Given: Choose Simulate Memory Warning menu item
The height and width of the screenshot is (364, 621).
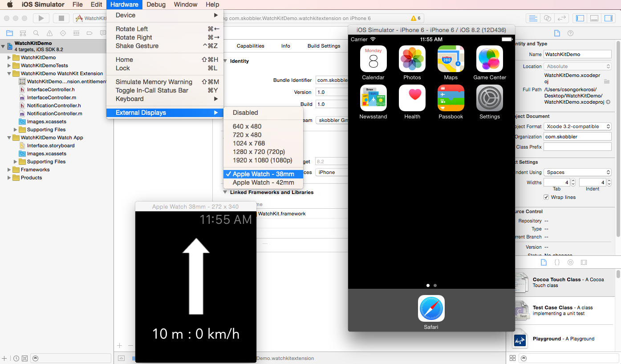Looking at the screenshot, I should 154,82.
